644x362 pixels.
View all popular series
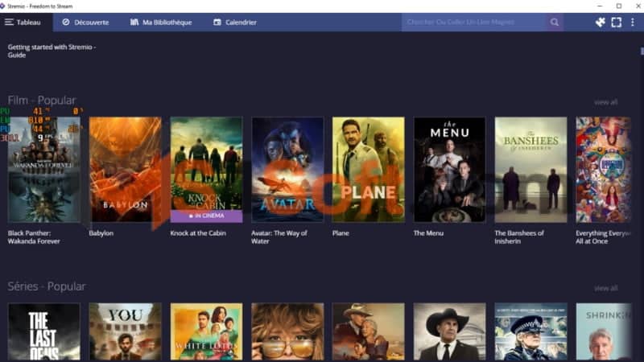coord(605,288)
